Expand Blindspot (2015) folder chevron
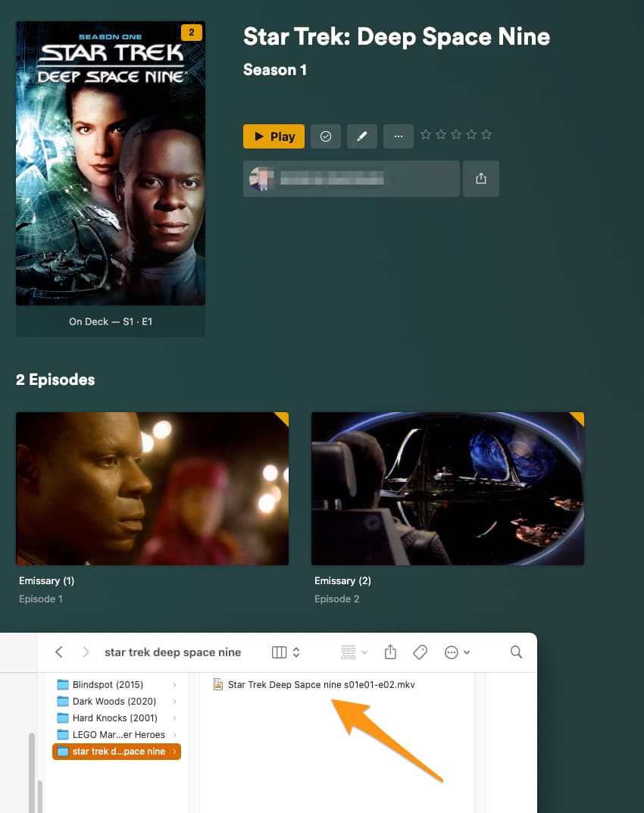The image size is (644, 813). pyautogui.click(x=174, y=685)
